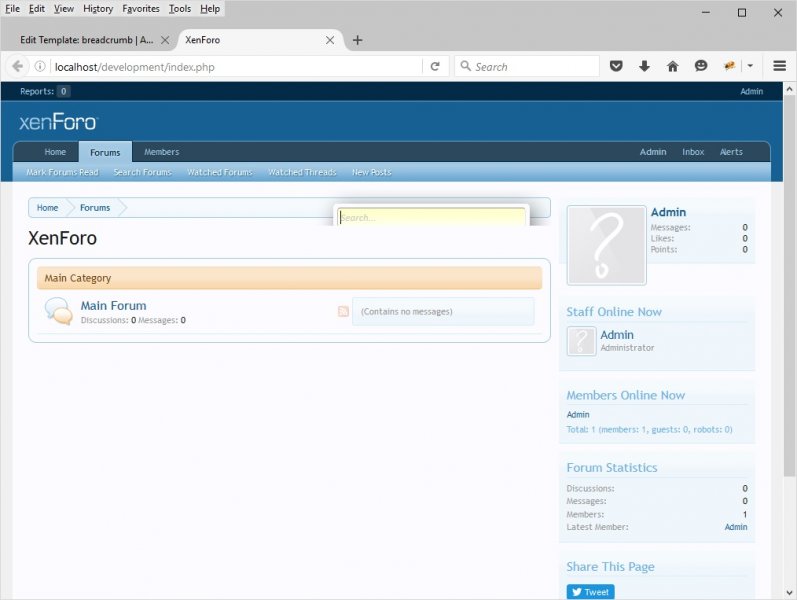Click the Forums navigation tab
The height and width of the screenshot is (600, 797).
(105, 152)
